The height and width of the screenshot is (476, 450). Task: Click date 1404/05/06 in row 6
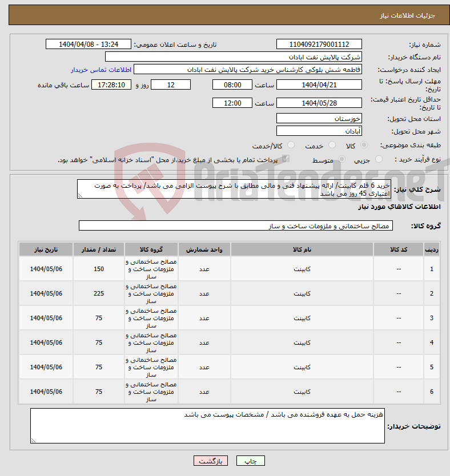point(46,392)
